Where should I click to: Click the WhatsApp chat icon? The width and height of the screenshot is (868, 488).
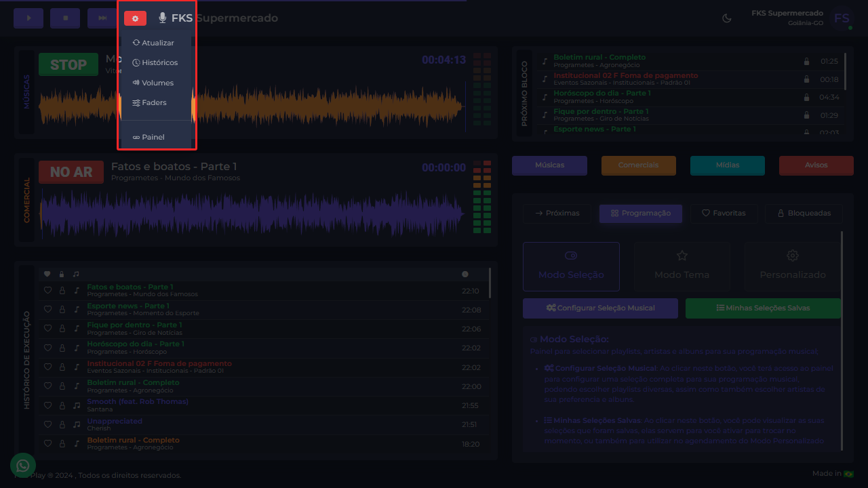(23, 466)
